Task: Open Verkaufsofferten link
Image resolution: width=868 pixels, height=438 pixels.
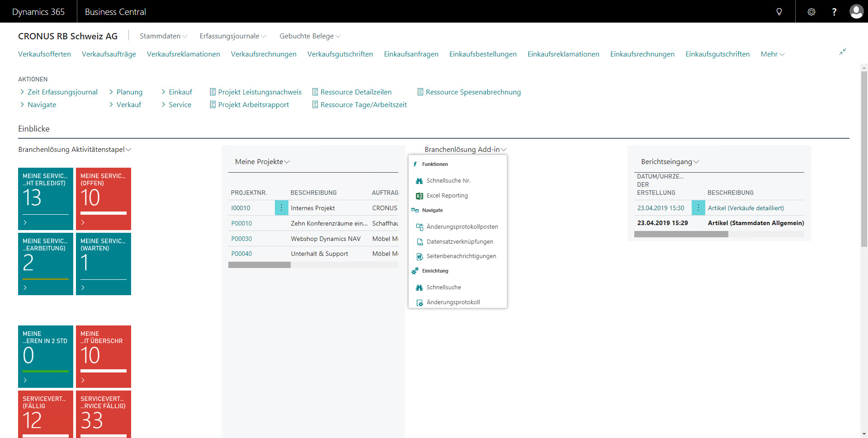Action: [x=44, y=54]
